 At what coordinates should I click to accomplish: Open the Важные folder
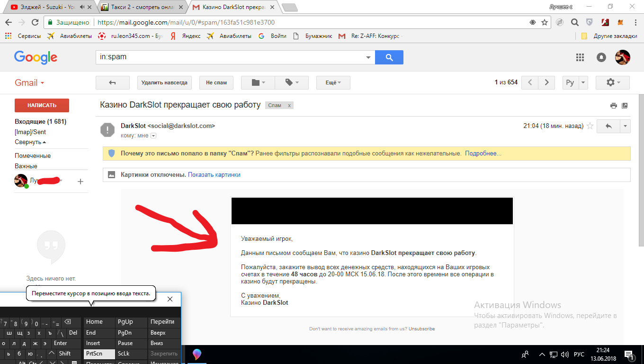tap(26, 166)
